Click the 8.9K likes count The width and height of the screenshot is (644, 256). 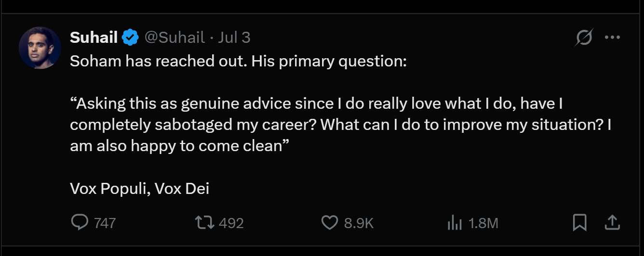pos(359,223)
